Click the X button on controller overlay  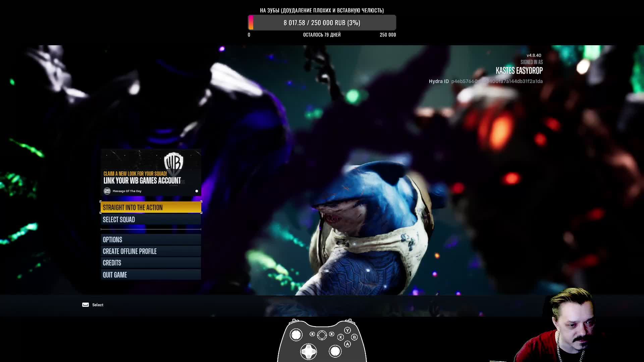(x=340, y=337)
